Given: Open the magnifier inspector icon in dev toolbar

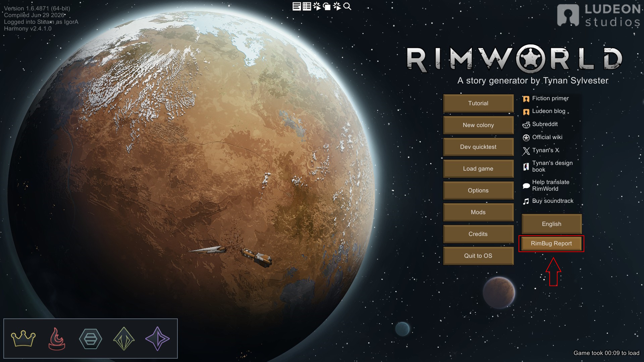Looking at the screenshot, I should click(347, 6).
